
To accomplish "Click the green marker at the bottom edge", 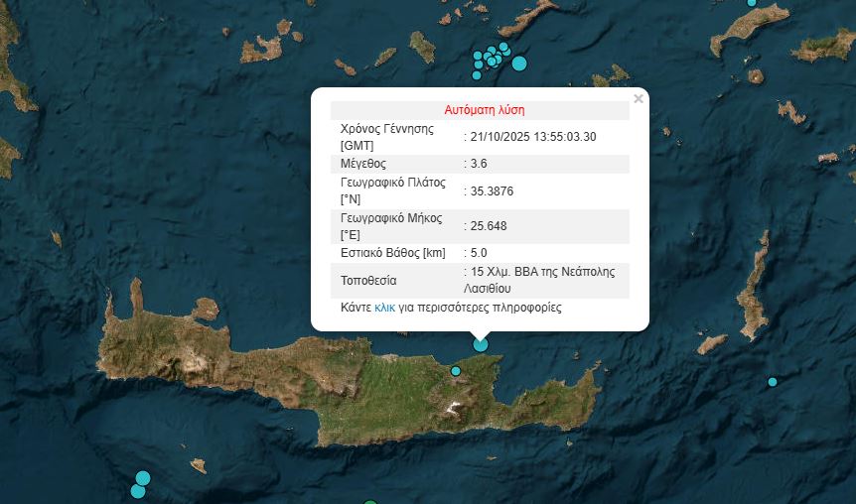I will pyautogui.click(x=370, y=503).
